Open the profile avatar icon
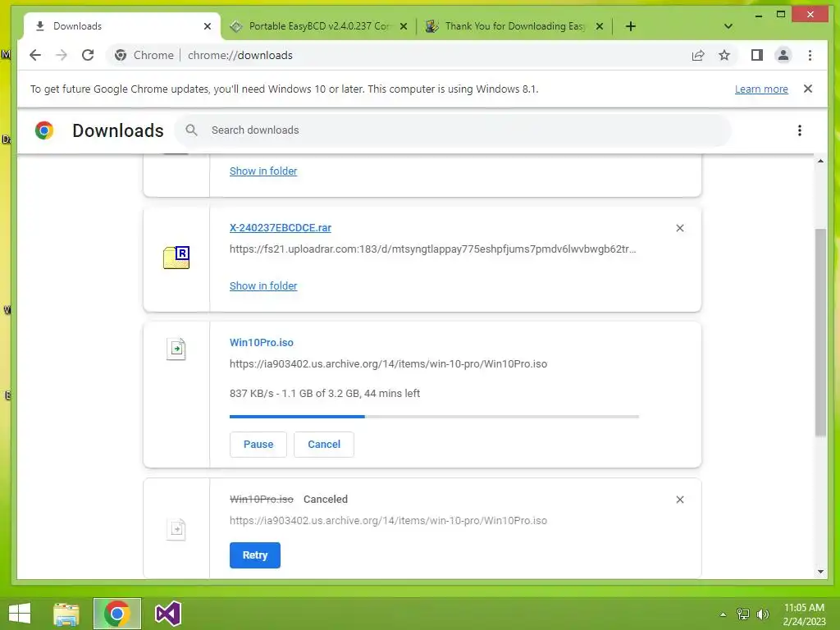The image size is (840, 630). point(783,55)
